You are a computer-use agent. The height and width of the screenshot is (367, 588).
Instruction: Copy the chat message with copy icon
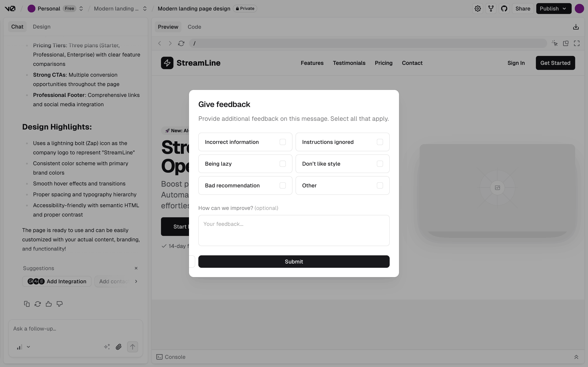pyautogui.click(x=27, y=304)
